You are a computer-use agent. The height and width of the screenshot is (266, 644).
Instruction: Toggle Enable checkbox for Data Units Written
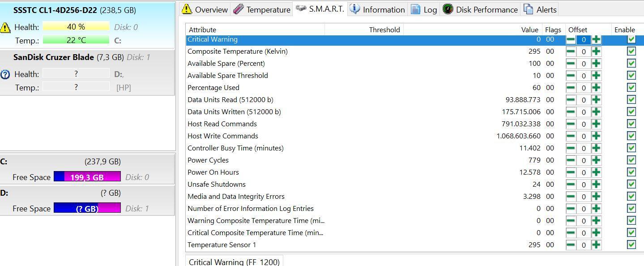point(631,112)
